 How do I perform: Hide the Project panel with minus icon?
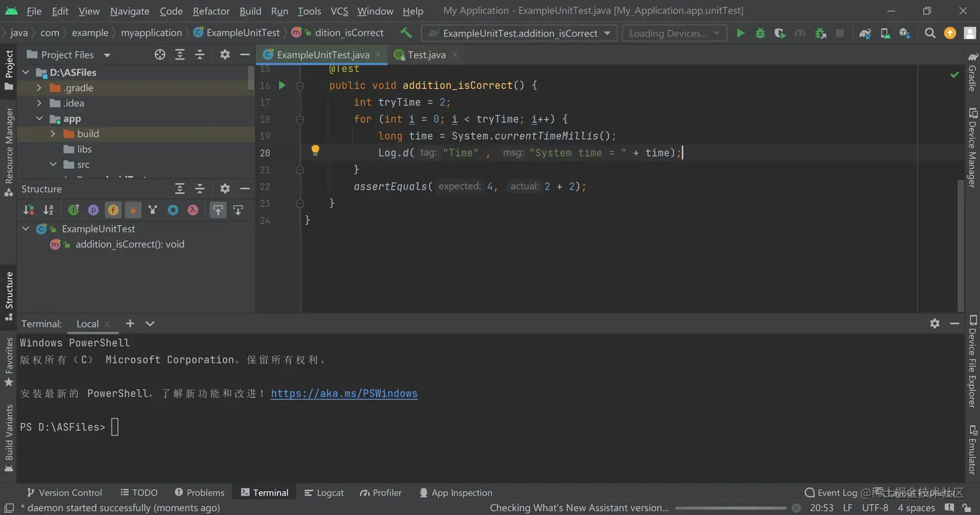244,54
